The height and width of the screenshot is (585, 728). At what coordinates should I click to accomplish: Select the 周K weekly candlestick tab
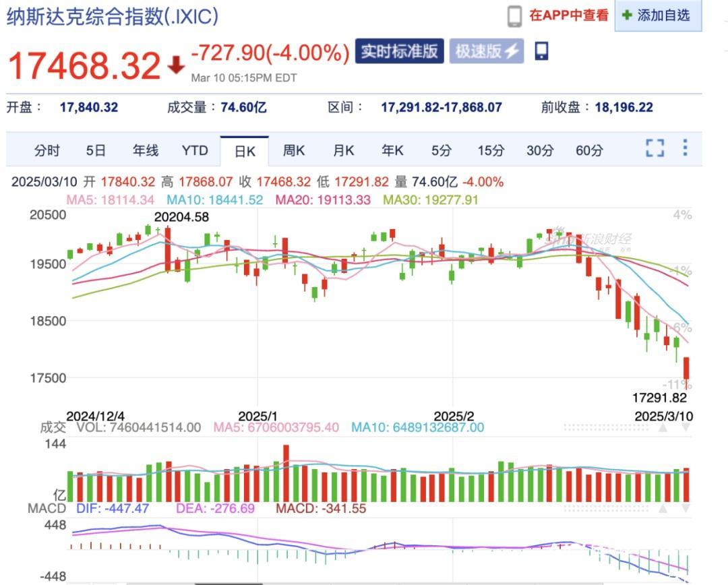point(294,151)
